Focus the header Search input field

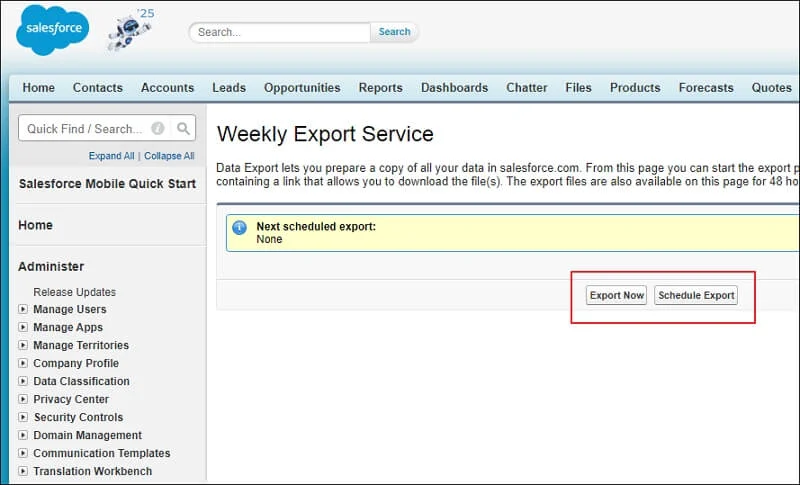(x=280, y=32)
